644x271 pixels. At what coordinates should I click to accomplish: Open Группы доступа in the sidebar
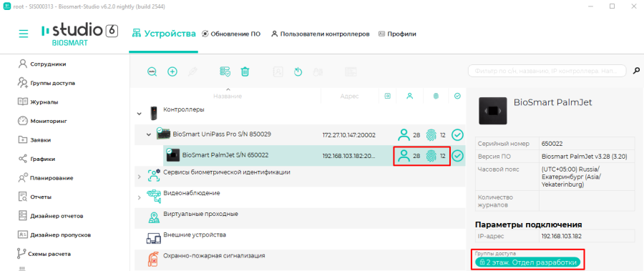[46, 83]
